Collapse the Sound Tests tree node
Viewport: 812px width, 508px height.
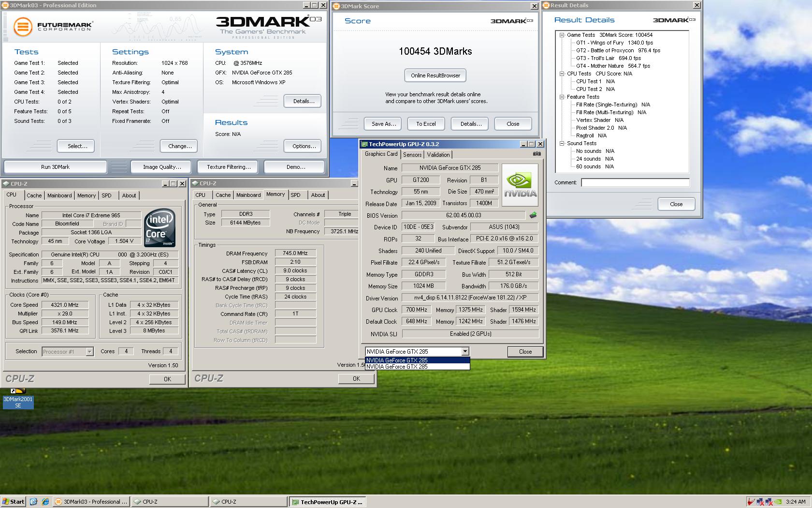[562, 143]
